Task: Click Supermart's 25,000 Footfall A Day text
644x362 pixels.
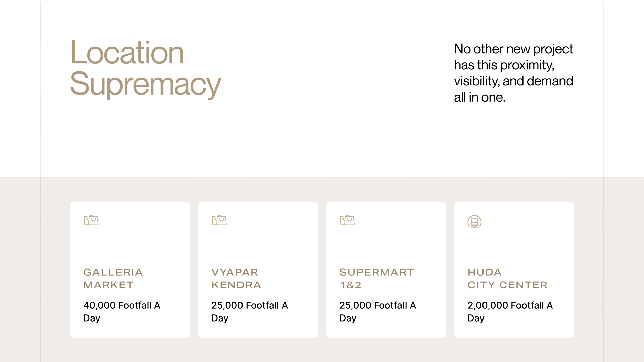Action: point(378,312)
